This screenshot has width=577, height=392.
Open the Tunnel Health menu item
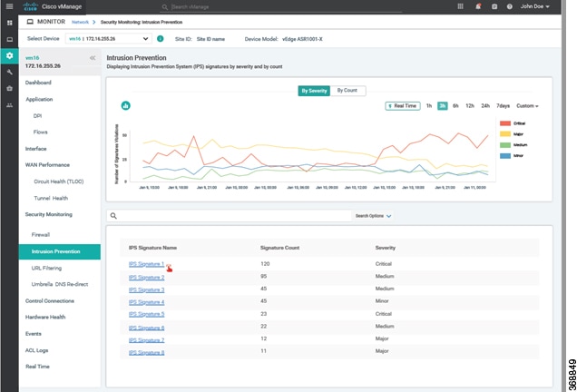(51, 198)
